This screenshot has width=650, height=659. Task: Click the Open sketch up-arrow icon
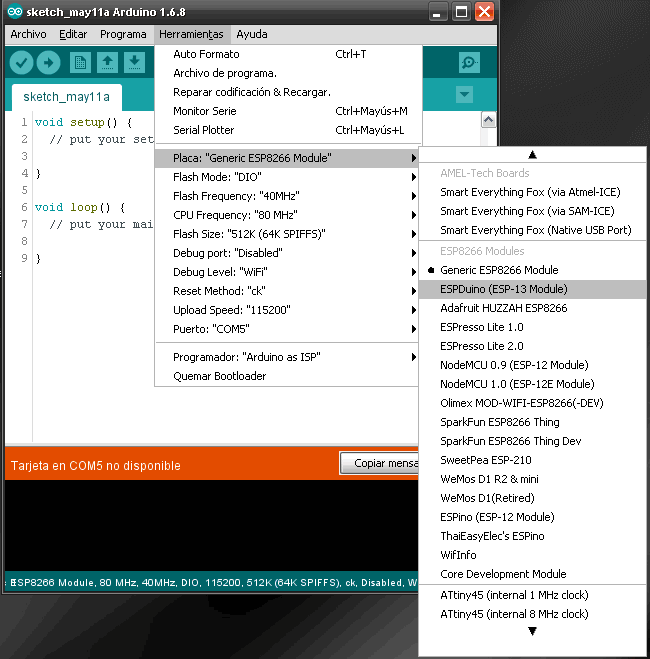coord(107,63)
